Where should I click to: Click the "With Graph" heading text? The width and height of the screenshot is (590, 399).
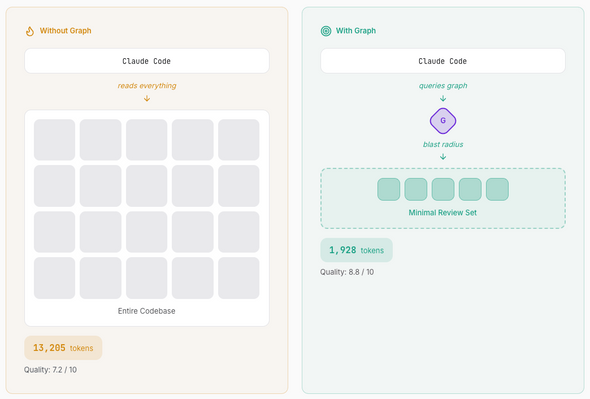pos(356,31)
